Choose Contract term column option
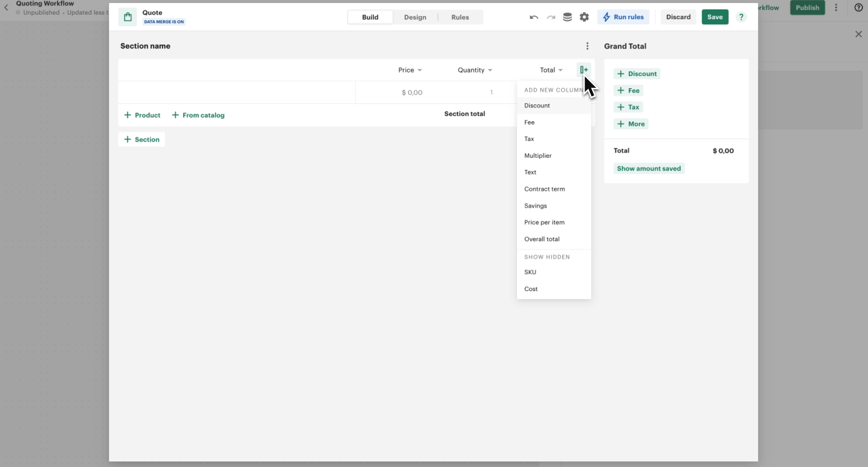Screen dimensions: 868x467 tap(544, 189)
